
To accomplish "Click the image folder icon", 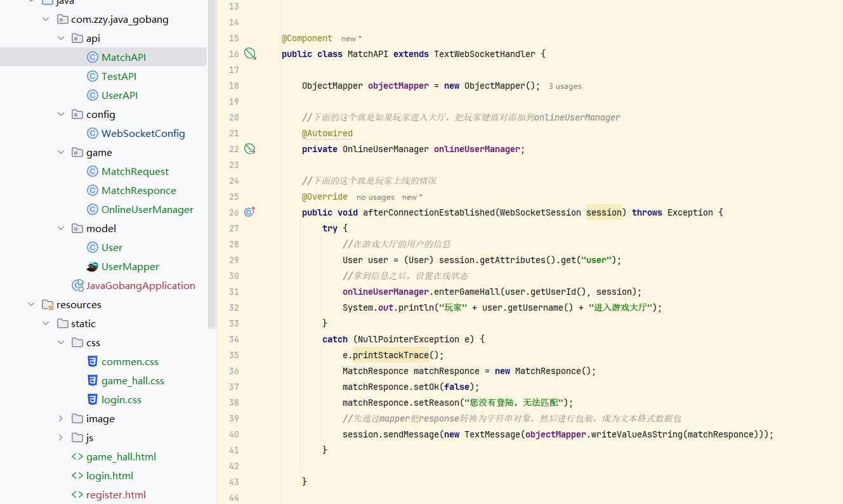I will [77, 418].
